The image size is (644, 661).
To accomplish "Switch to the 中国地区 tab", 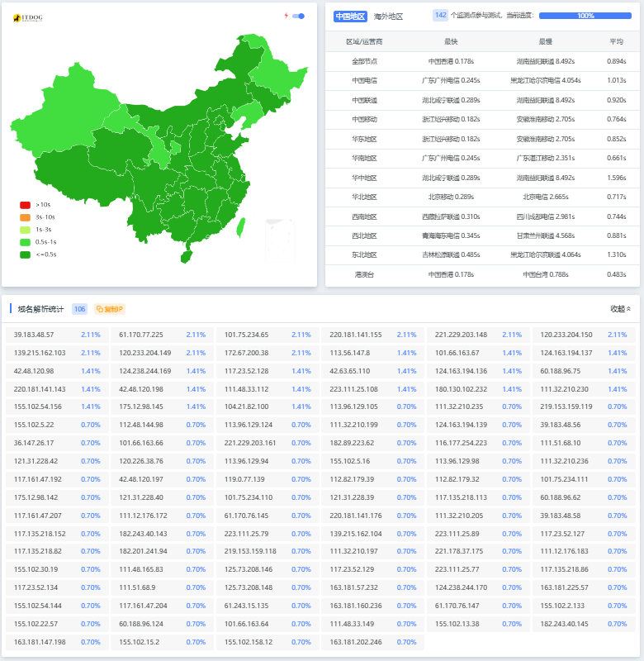I will pyautogui.click(x=350, y=16).
